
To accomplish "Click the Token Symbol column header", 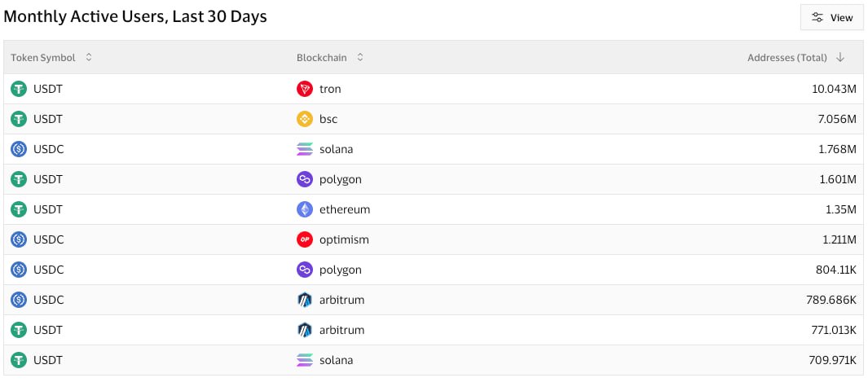I will (x=43, y=58).
